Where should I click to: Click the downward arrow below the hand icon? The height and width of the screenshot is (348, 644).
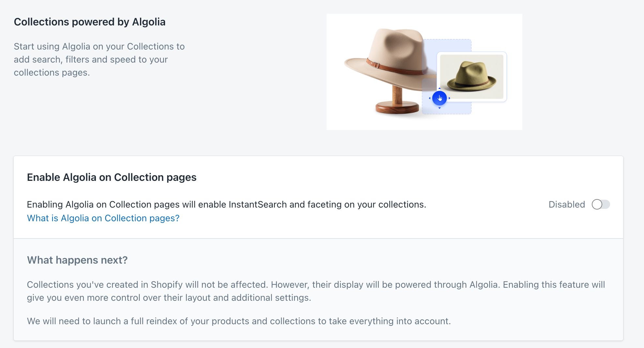tap(439, 108)
